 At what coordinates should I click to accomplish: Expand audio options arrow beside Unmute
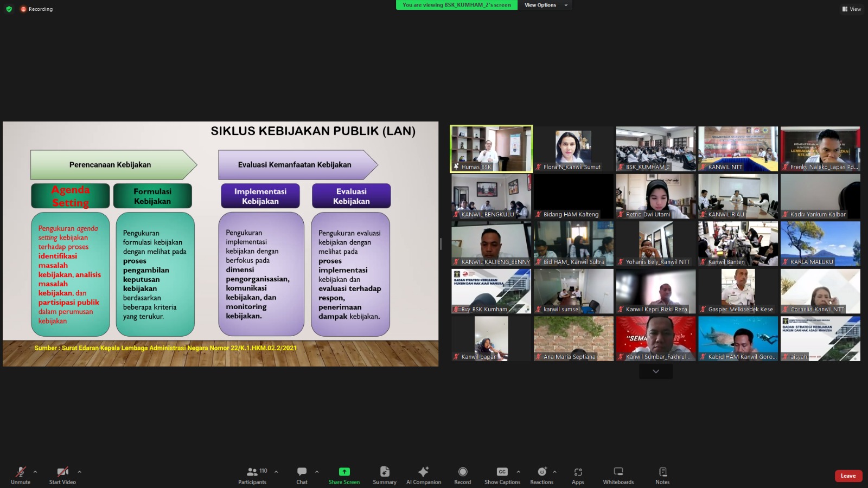35,472
